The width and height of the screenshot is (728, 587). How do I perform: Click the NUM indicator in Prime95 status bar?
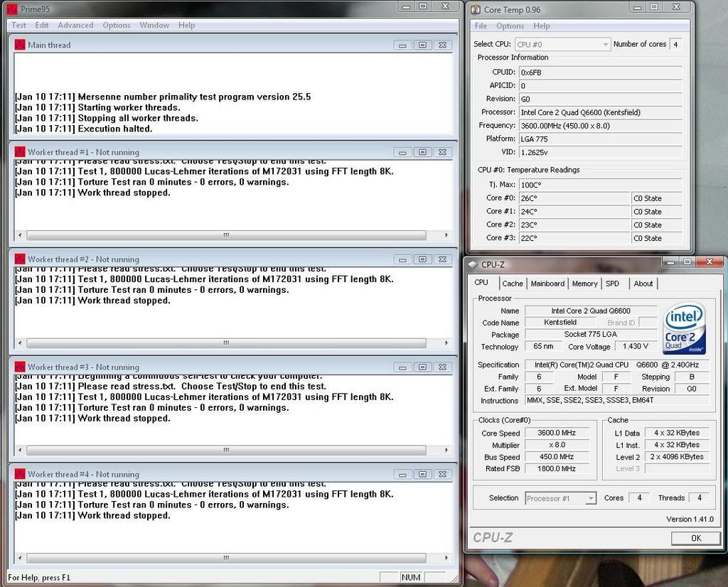tap(411, 577)
